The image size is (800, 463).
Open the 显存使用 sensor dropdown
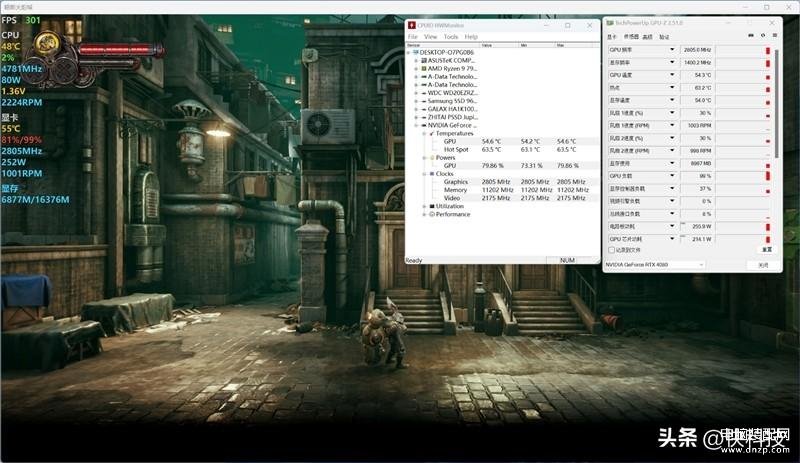pos(672,163)
